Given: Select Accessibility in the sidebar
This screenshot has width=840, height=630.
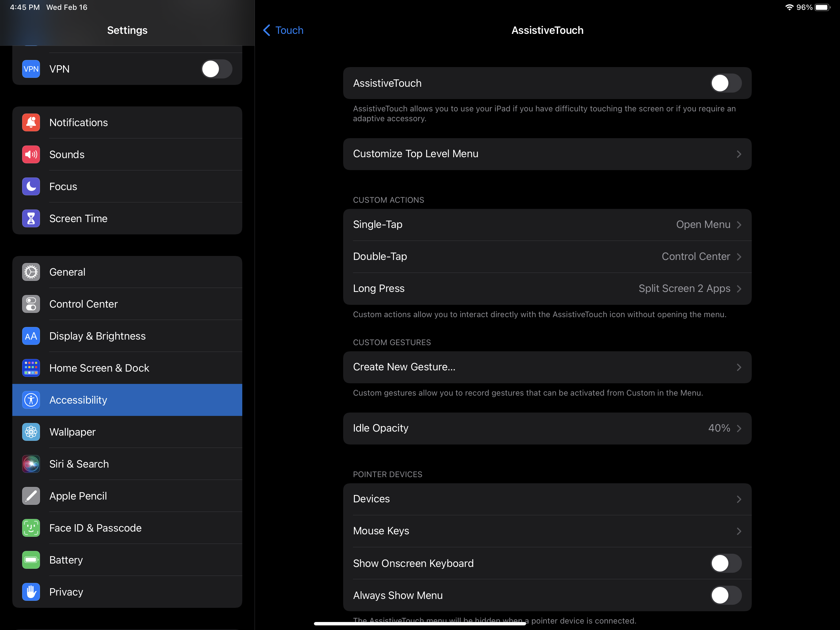Looking at the screenshot, I should click(127, 400).
